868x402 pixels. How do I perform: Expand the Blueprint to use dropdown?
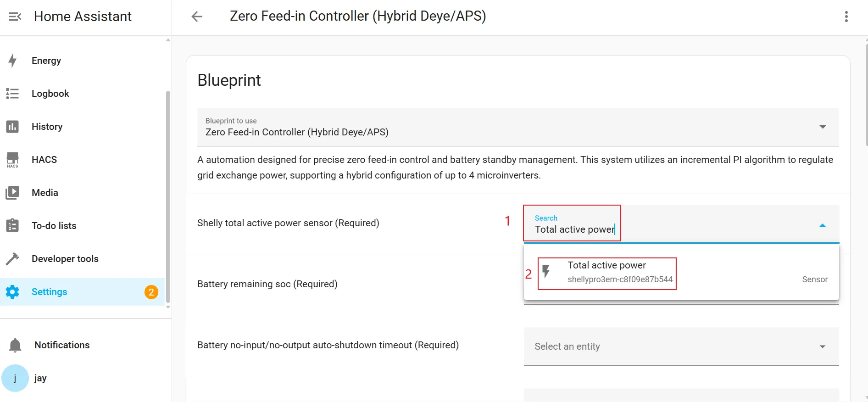tap(823, 127)
